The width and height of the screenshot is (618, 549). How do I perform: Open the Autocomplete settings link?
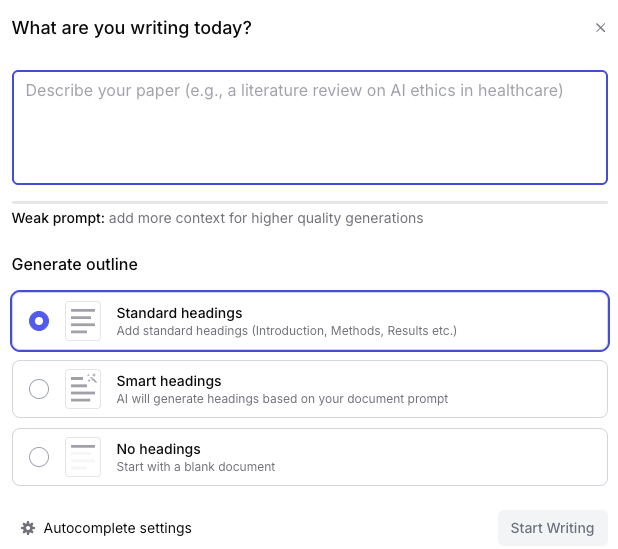click(117, 528)
